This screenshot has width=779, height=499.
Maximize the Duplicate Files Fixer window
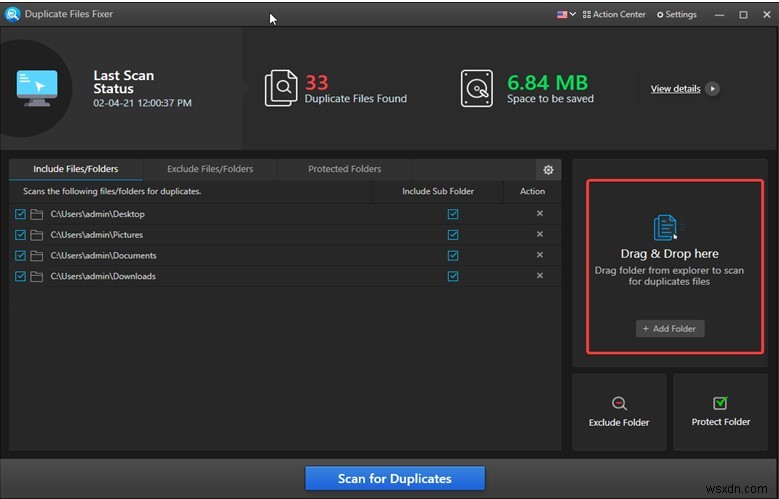743,15
